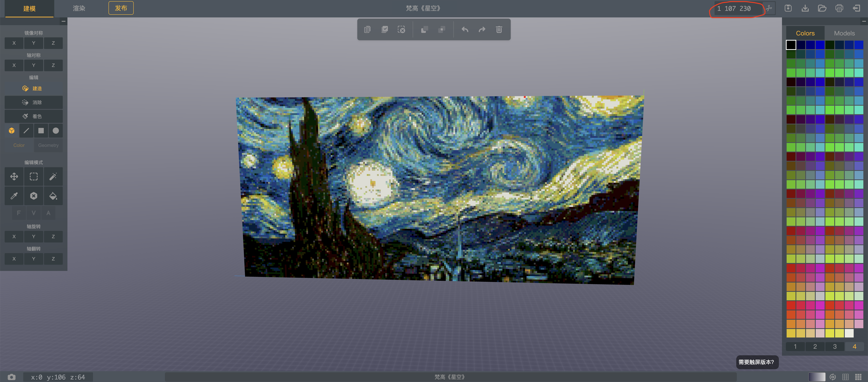868x382 pixels.
Task: Select the move arrows tool
Action: [14, 177]
